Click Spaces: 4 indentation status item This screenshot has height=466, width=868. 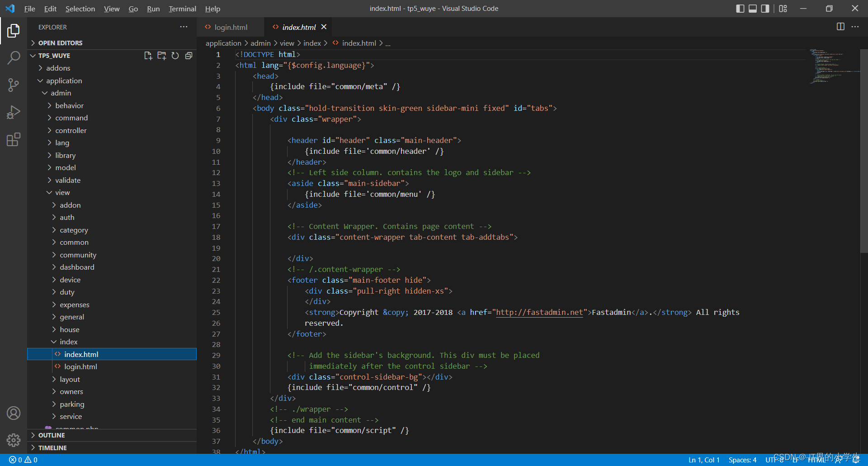pos(742,460)
